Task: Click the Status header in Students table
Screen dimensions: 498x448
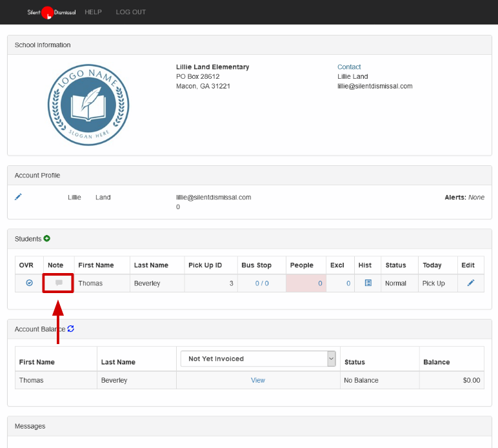Action: (395, 265)
